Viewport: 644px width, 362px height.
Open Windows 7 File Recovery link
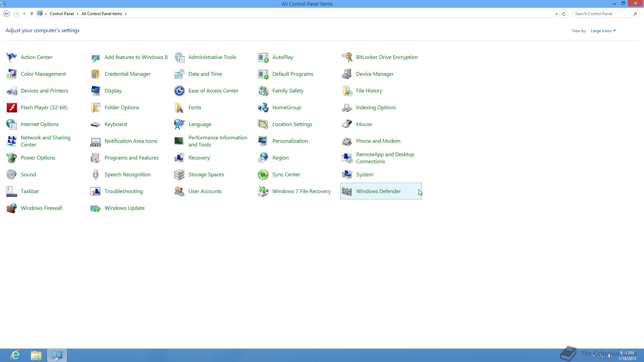[x=302, y=191]
